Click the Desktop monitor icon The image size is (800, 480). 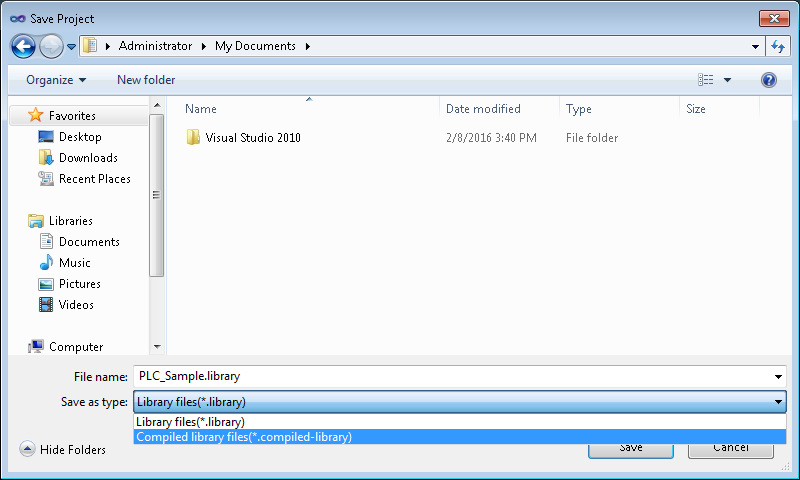point(46,137)
